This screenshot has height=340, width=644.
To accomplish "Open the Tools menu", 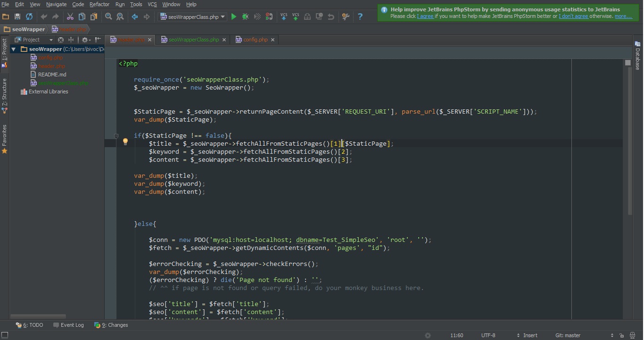I will click(136, 4).
